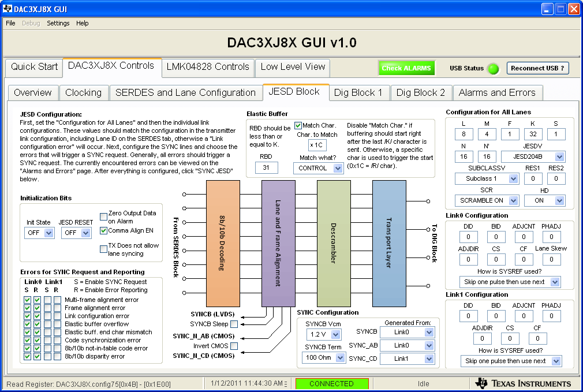
Task: Open the SUBCLASSV dropdown
Action: click(487, 178)
